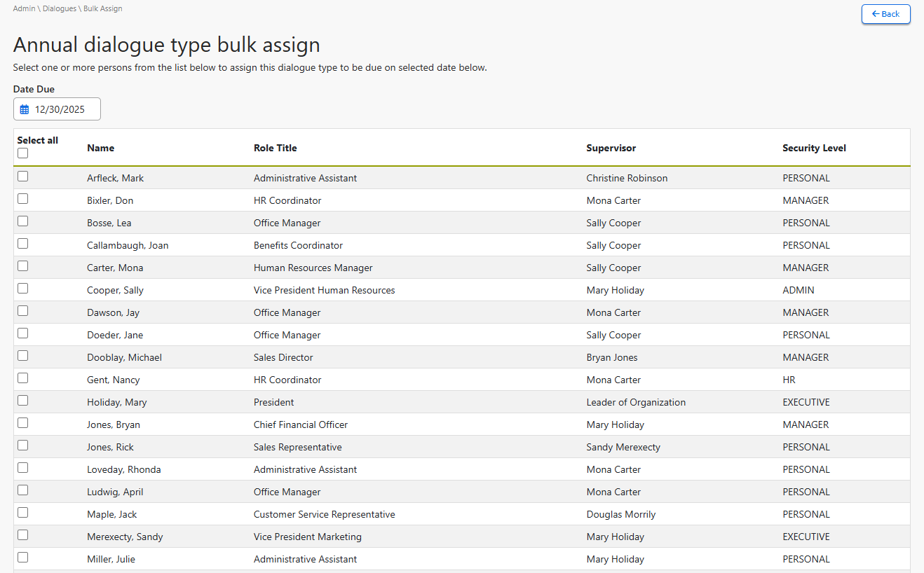Check the Select all checkbox
Screen dimensions: 924x573
[x=23, y=153]
